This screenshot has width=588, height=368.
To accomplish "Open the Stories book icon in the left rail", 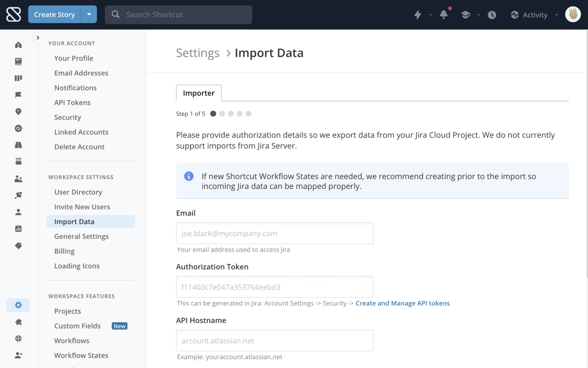I will click(x=19, y=62).
